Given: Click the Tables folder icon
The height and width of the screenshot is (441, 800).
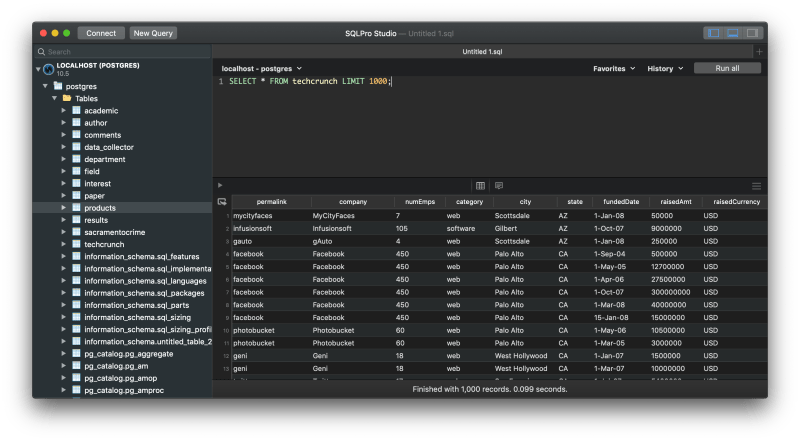Looking at the screenshot, I should click(x=67, y=98).
